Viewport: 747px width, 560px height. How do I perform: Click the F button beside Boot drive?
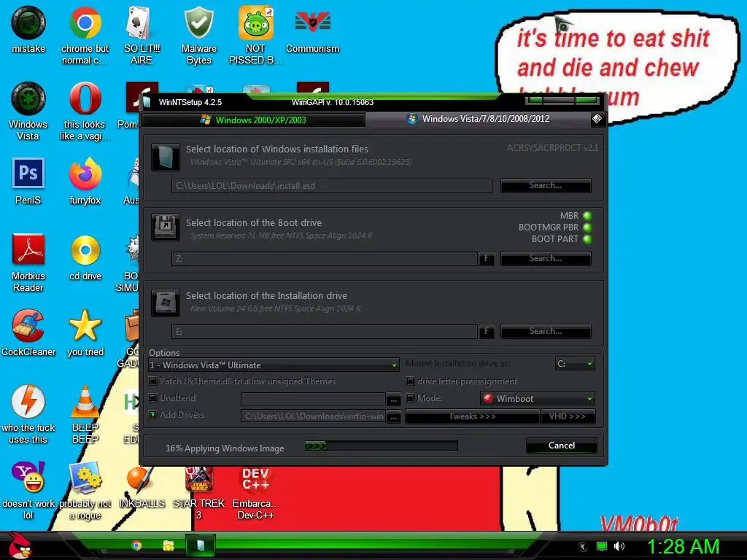(x=487, y=258)
